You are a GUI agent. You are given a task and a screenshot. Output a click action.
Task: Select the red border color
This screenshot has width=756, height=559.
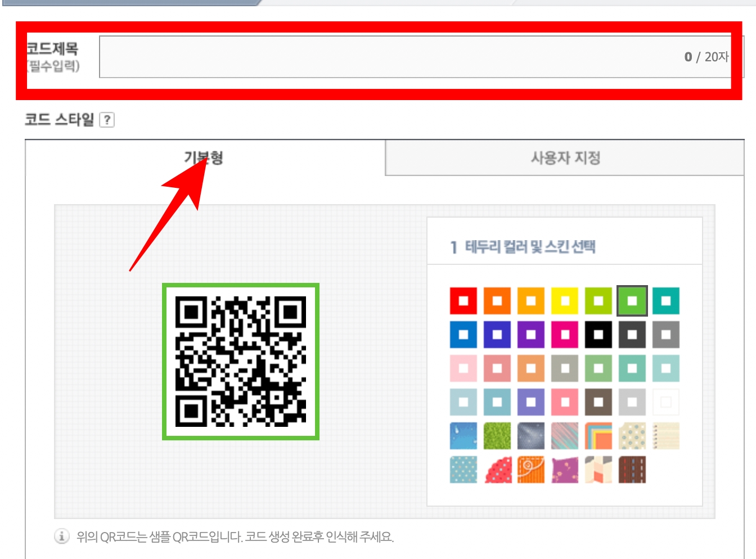click(x=463, y=301)
